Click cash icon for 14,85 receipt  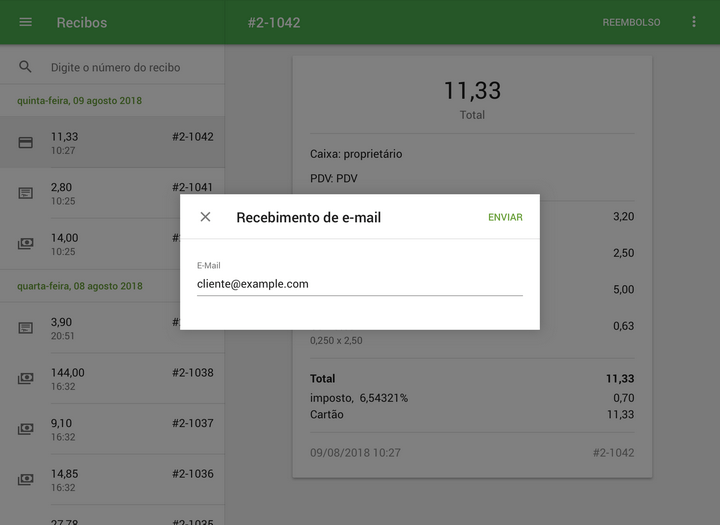25,480
